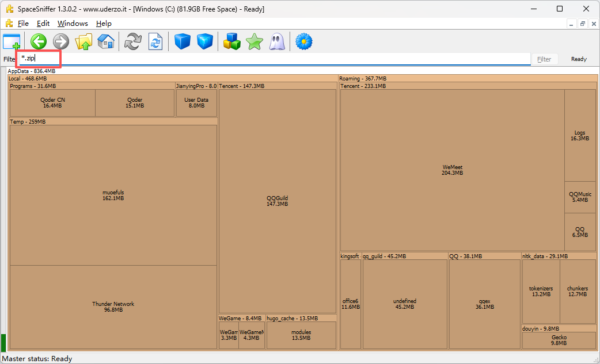Select the tokenizers 13.2MB block

pyautogui.click(x=541, y=292)
